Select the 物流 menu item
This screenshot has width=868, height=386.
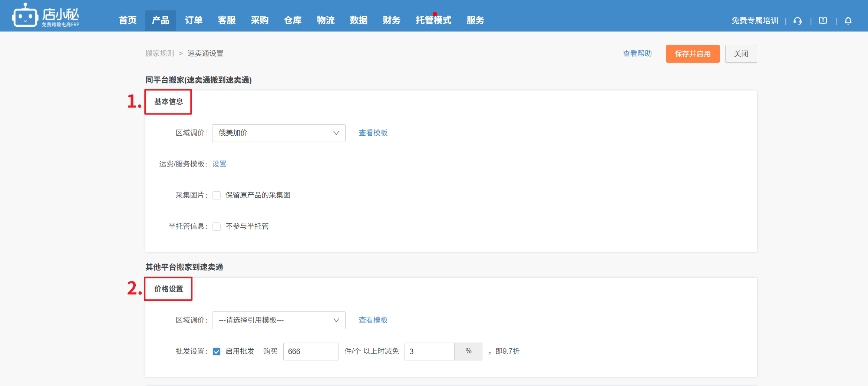tap(326, 20)
